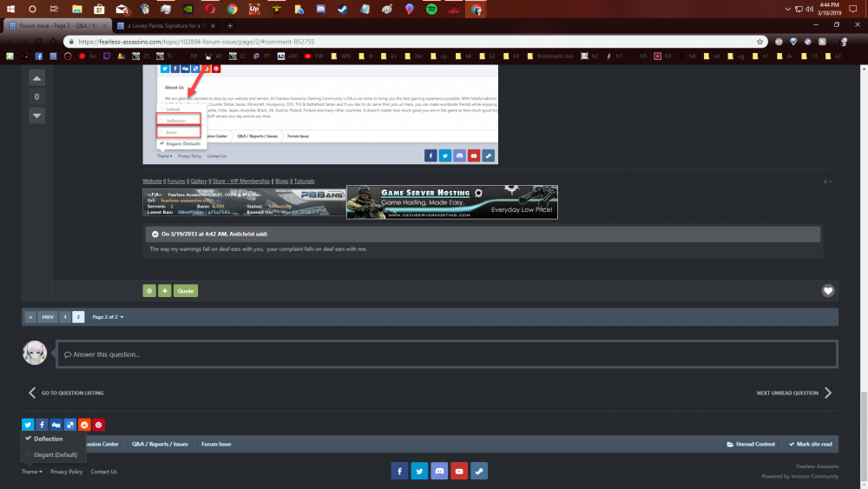Downvote the answer with the down arrow

[36, 116]
